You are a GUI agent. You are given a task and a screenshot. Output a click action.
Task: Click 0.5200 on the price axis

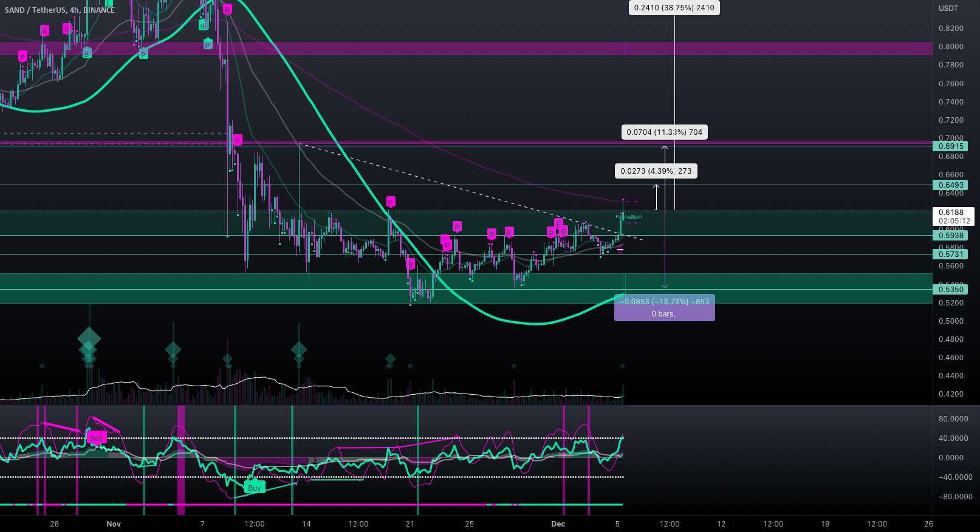[951, 303]
